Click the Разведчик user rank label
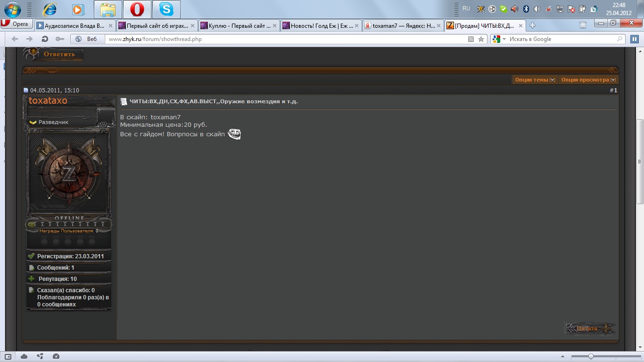The image size is (644, 362). [53, 122]
